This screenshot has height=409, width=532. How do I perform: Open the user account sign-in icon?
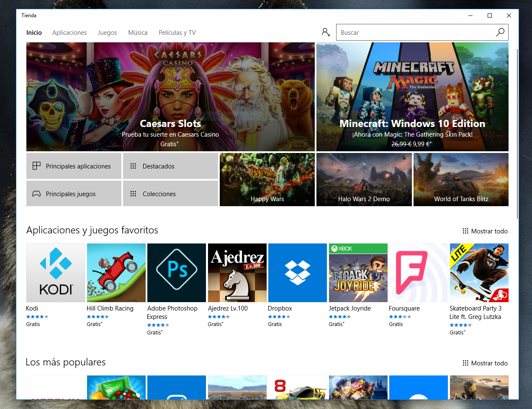[326, 32]
